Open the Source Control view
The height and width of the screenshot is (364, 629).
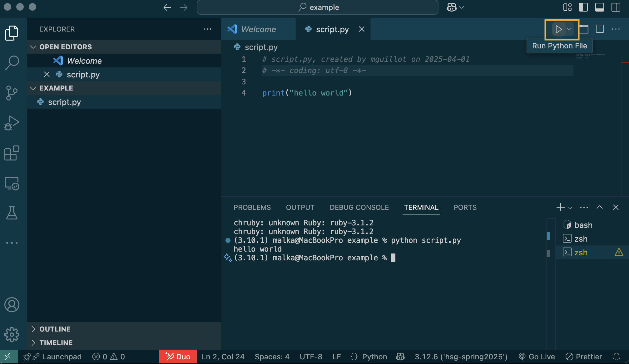click(12, 93)
